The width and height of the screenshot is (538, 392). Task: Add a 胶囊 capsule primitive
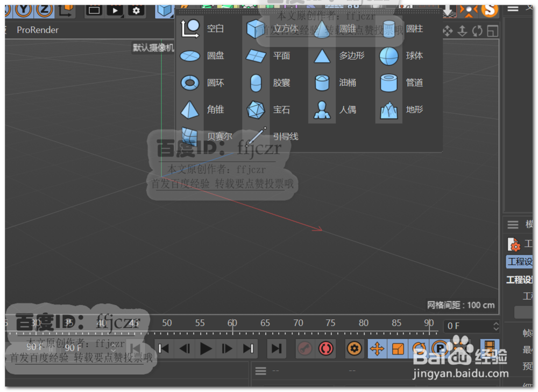point(256,83)
